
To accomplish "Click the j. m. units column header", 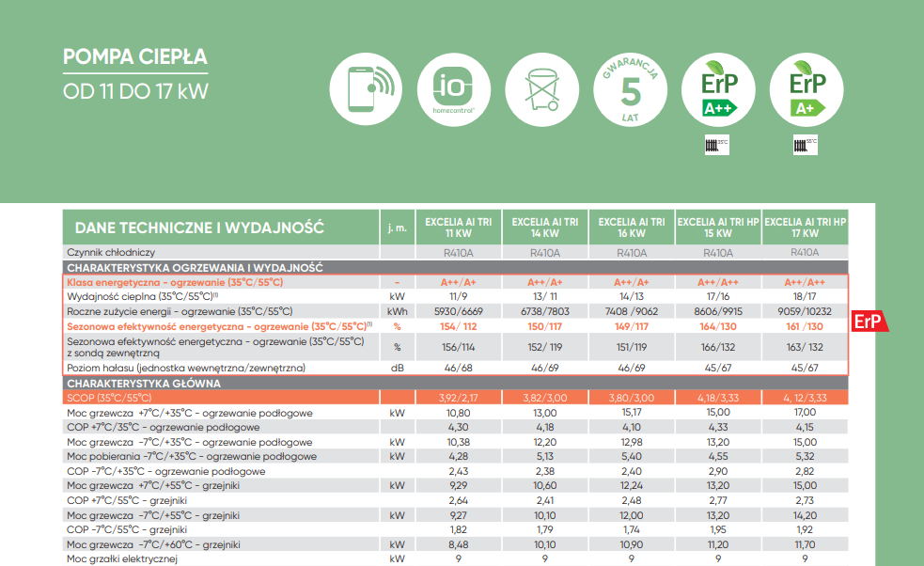I will click(x=397, y=228).
